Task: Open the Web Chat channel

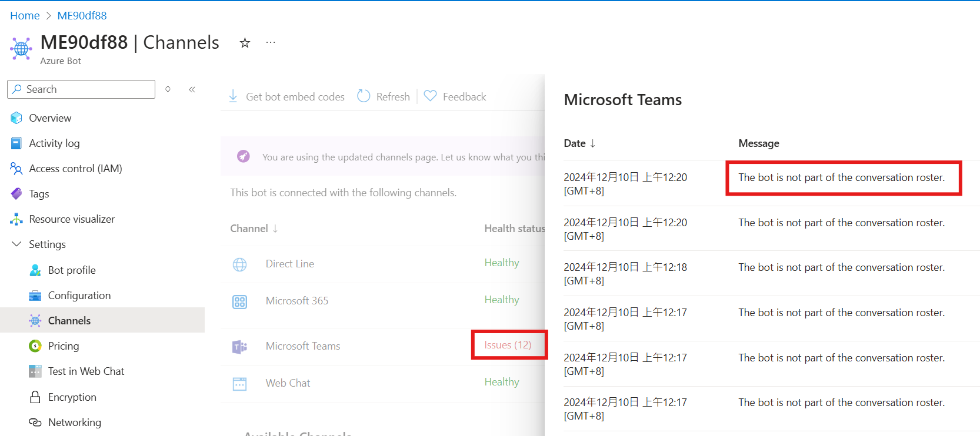Action: tap(288, 383)
